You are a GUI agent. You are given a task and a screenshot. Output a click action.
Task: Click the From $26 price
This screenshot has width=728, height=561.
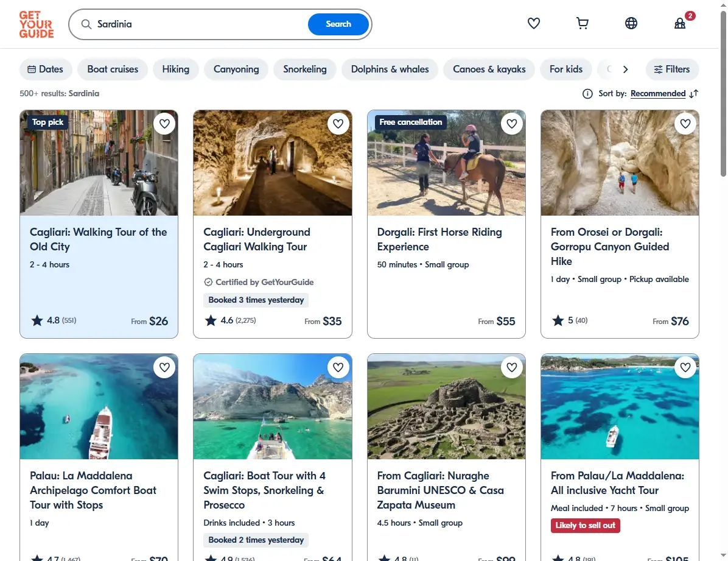(150, 321)
